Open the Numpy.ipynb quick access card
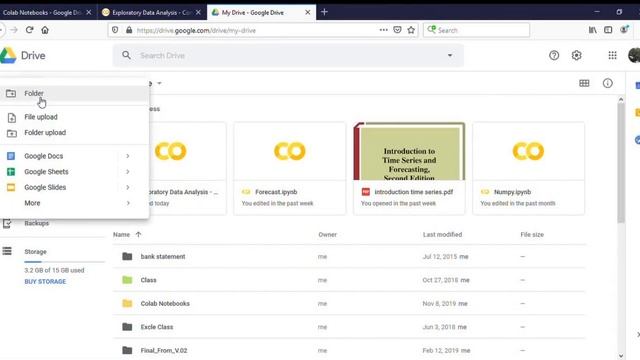This screenshot has width=640, height=360. click(528, 168)
